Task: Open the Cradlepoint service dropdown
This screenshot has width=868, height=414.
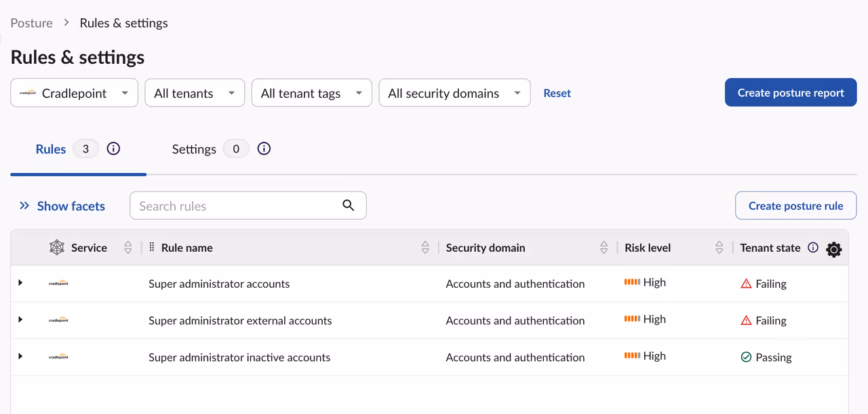Action: [x=75, y=93]
